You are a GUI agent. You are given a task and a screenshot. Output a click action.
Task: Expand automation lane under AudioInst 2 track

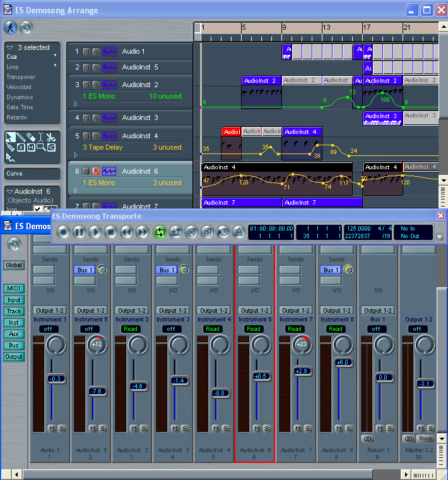click(x=76, y=104)
